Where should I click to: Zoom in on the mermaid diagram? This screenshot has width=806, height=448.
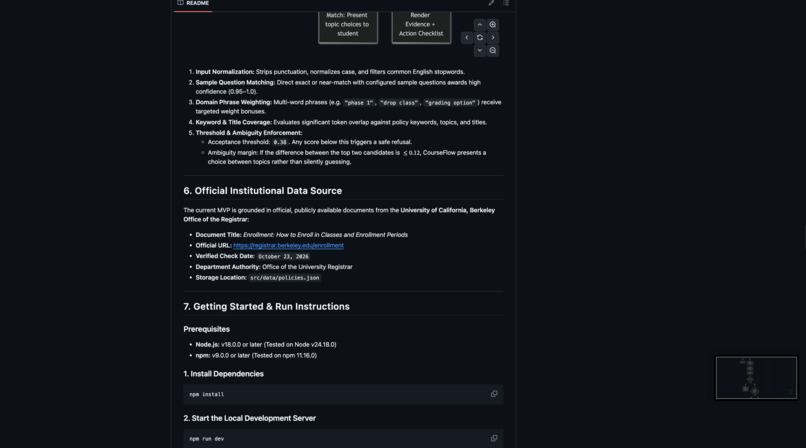click(x=492, y=25)
